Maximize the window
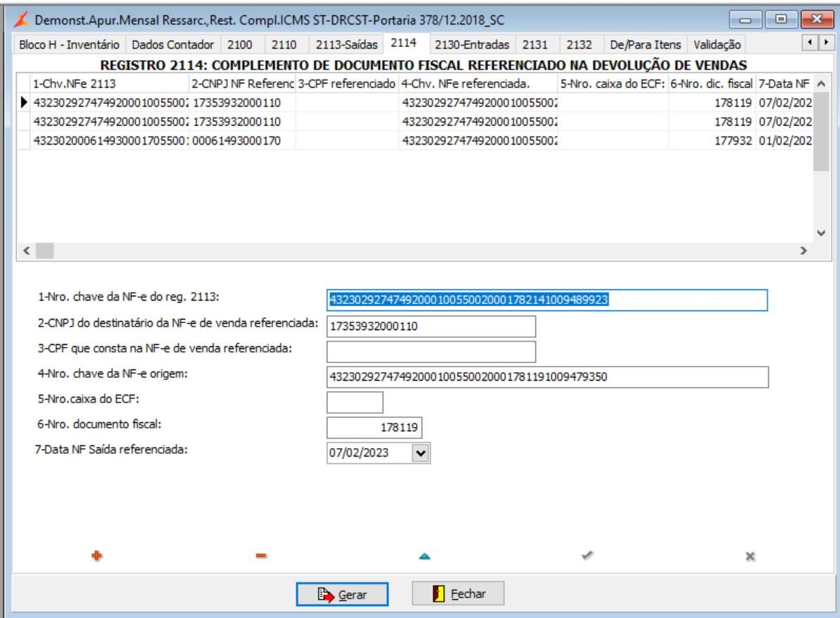Image resolution: width=840 pixels, height=618 pixels. point(780,19)
